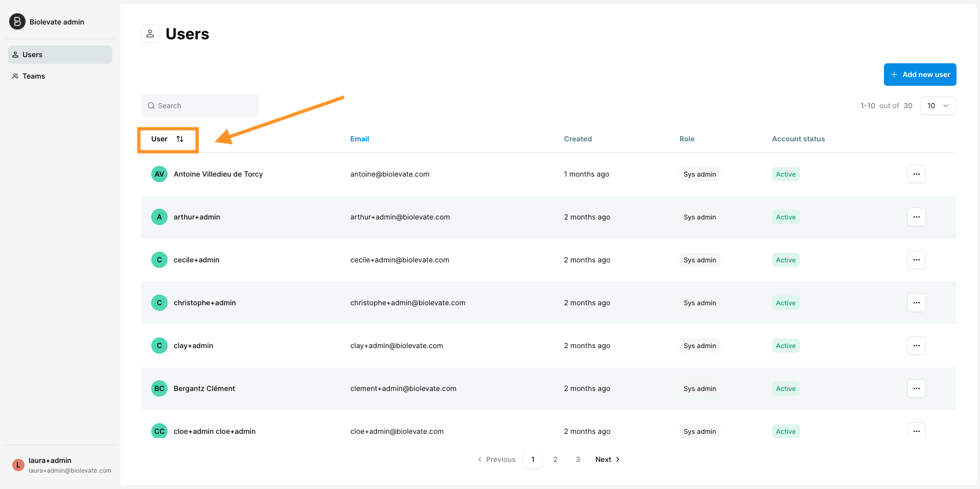Viewport: 980px width, 489px height.
Task: Click the avatar for arthur+admin
Action: click(159, 217)
